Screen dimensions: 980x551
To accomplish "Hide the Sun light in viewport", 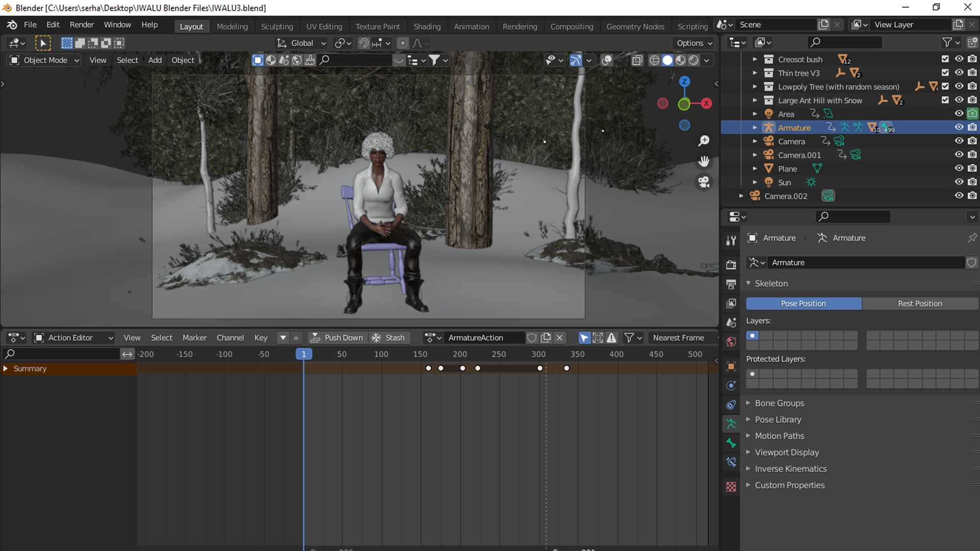I will click(x=959, y=182).
